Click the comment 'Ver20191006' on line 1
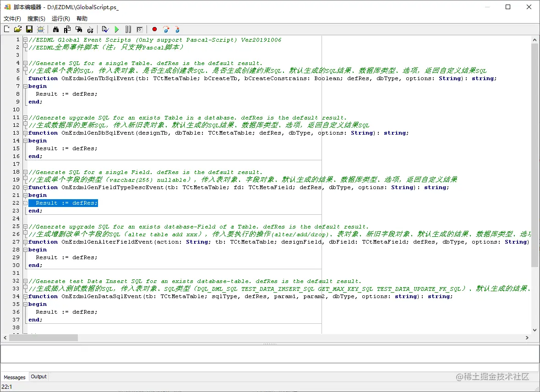 point(261,40)
